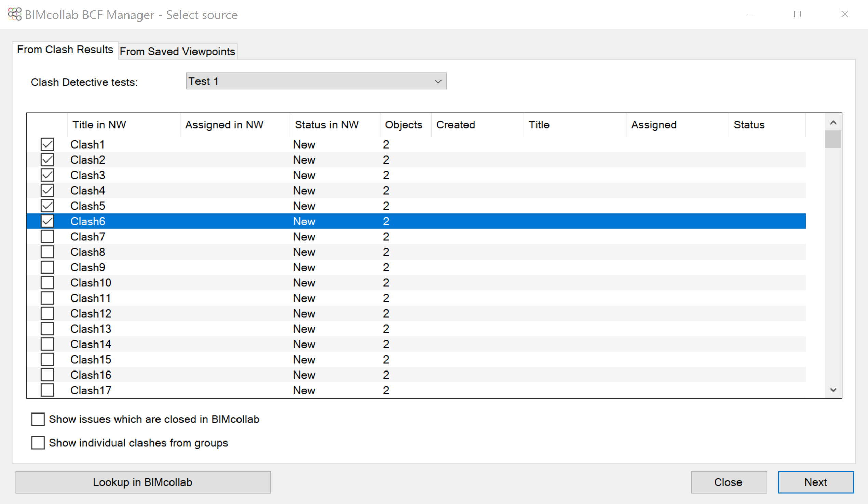The width and height of the screenshot is (868, 504).
Task: Select the Clash1 row title
Action: 87,144
